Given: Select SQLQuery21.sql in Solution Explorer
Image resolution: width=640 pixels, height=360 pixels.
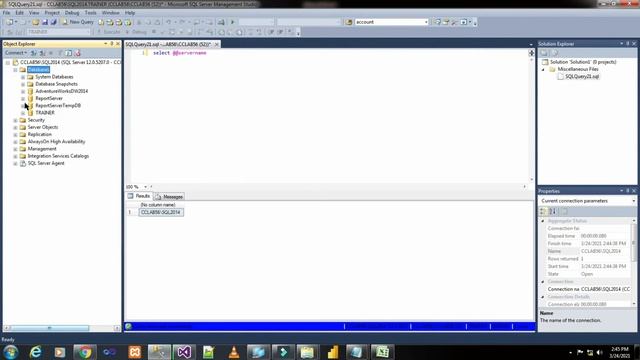Looking at the screenshot, I should pos(582,77).
